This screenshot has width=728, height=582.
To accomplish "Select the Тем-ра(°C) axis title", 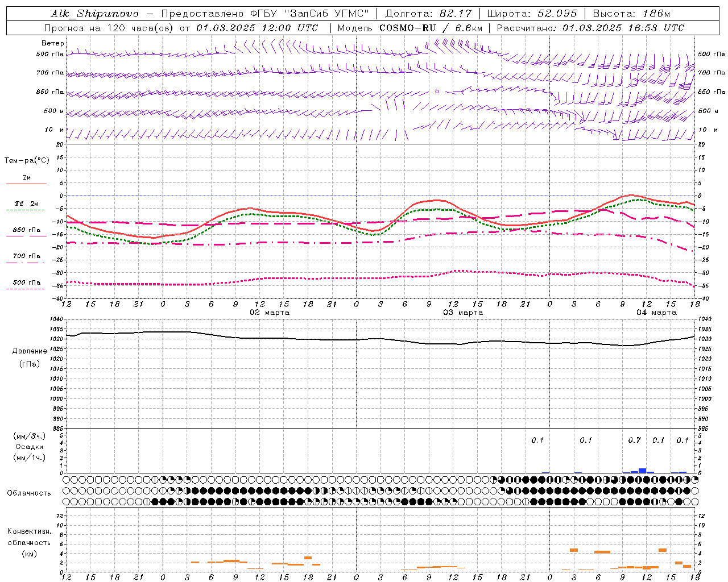I will tap(27, 161).
